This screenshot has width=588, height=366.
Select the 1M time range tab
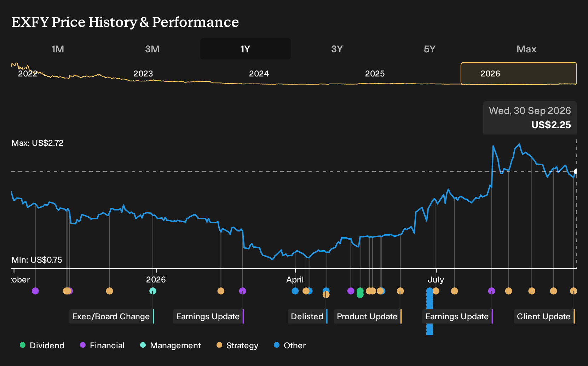[x=58, y=49]
